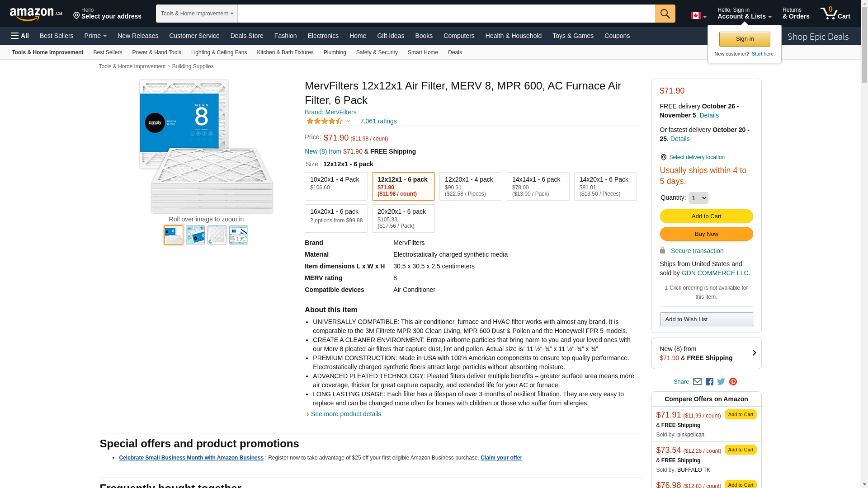
Task: Share this product via email icon
Action: click(x=697, y=382)
